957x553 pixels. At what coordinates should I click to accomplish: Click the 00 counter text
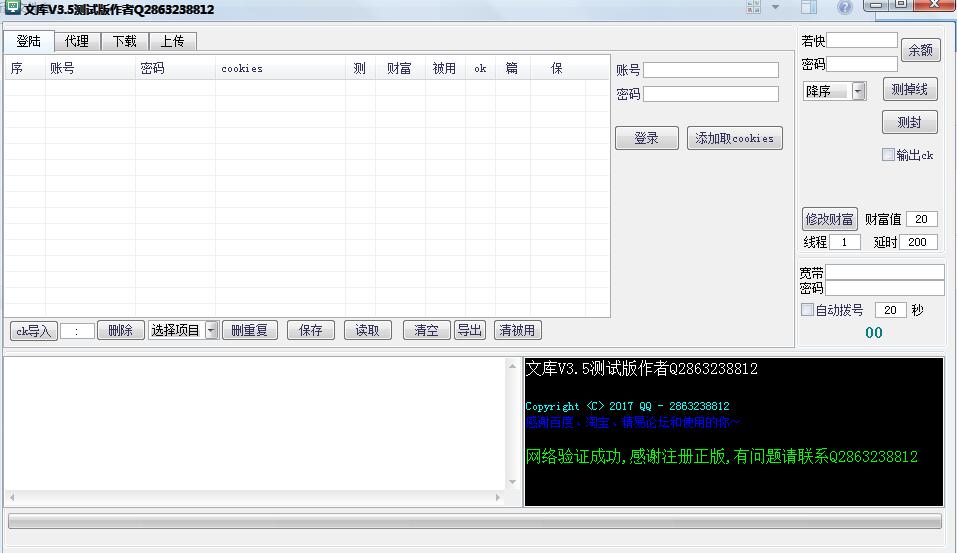tap(874, 333)
